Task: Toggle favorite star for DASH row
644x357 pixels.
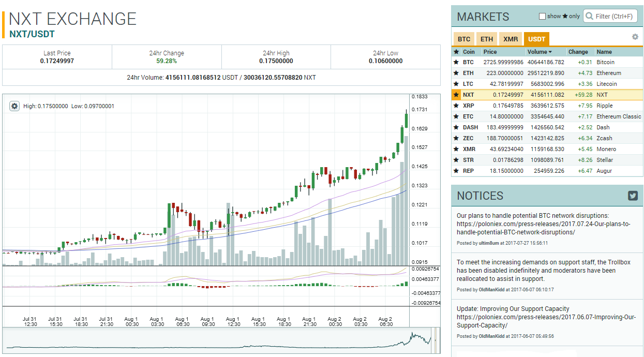Action: point(456,127)
